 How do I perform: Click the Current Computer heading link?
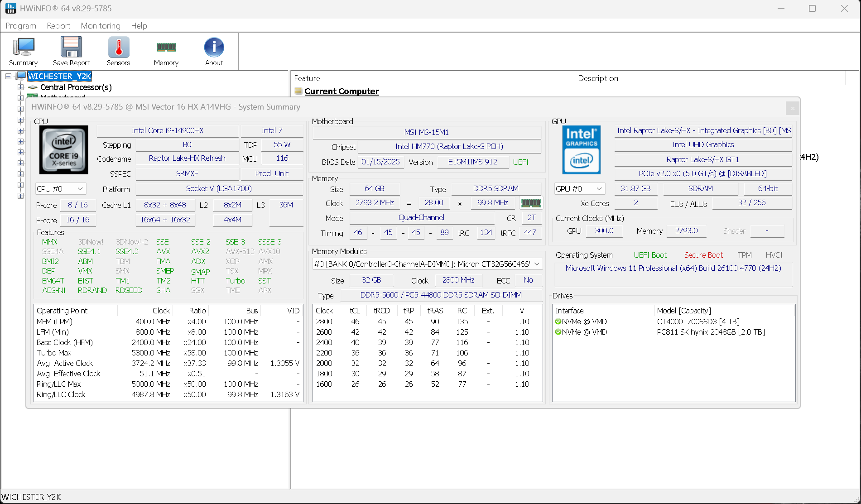pos(342,91)
